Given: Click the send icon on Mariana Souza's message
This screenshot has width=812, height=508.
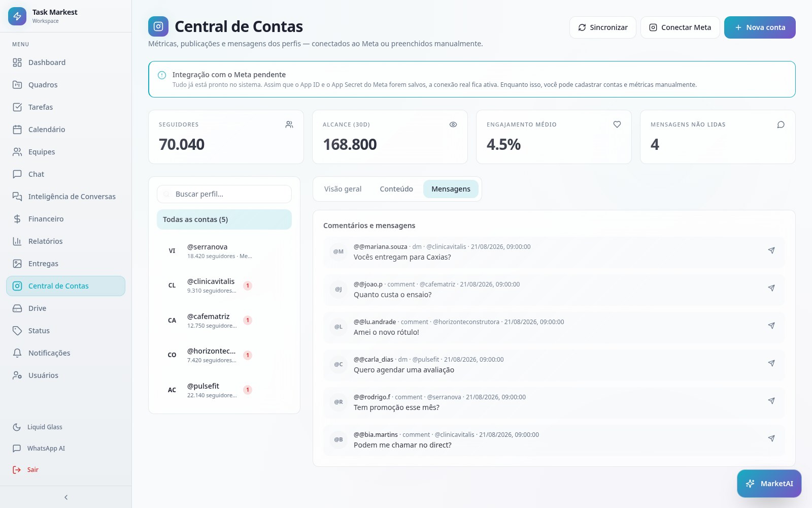Looking at the screenshot, I should [771, 250].
